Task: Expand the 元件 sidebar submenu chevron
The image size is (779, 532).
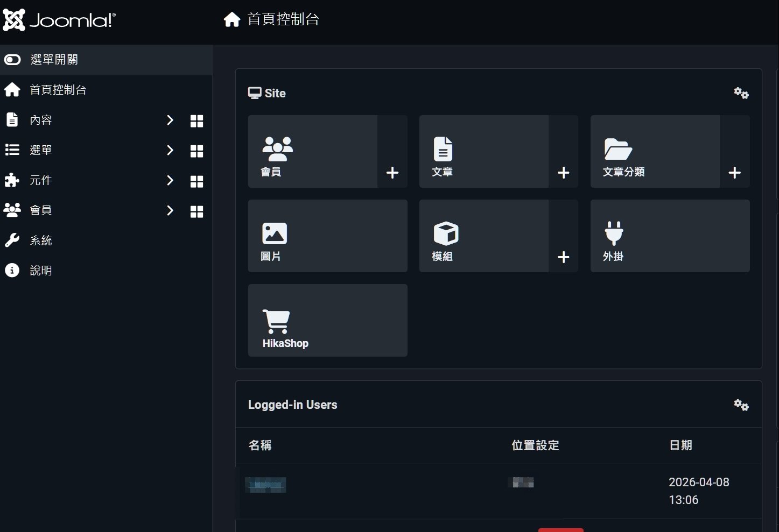Action: (170, 180)
